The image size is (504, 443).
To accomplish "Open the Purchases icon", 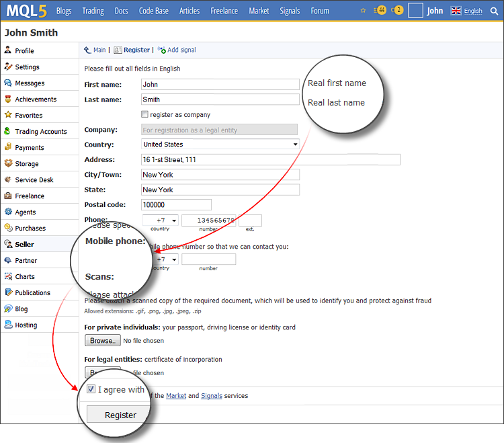I will click(x=8, y=228).
